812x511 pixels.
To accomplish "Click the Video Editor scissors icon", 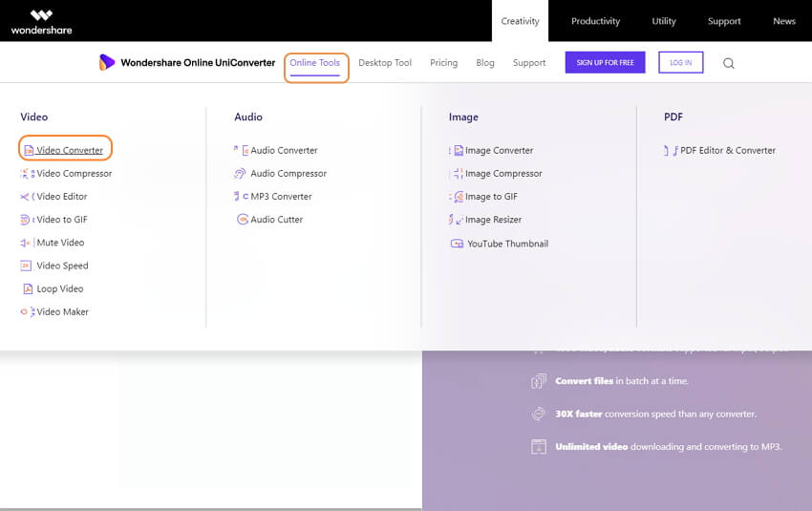I will click(x=27, y=197).
